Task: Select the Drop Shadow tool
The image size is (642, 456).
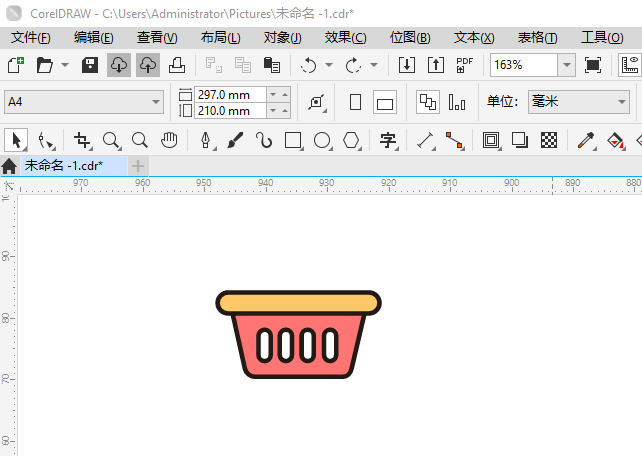Action: [520, 140]
